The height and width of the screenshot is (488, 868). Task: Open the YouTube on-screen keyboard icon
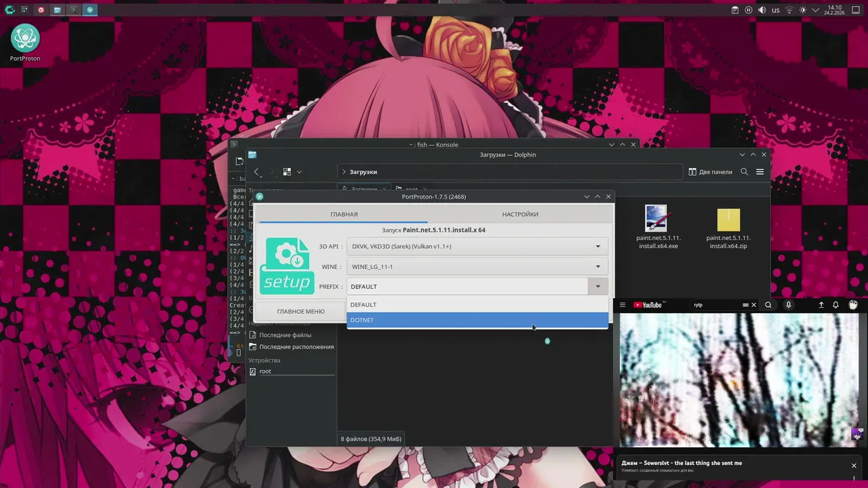[x=745, y=305]
